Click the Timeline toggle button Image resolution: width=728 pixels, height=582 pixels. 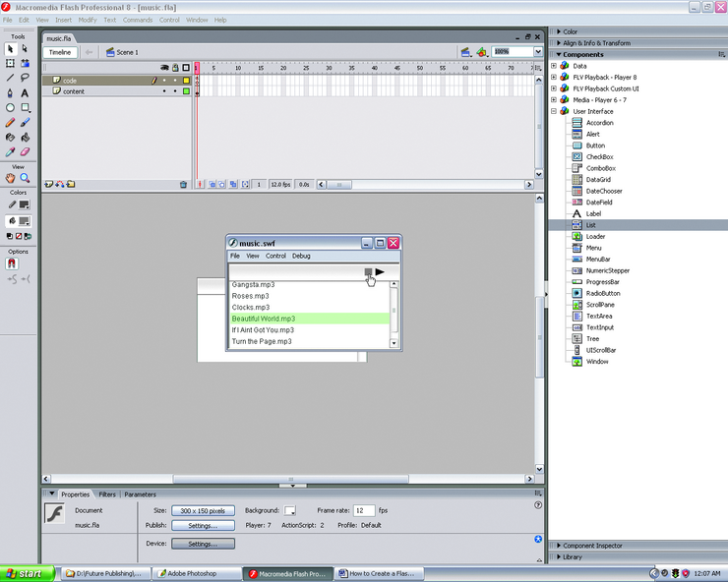coord(60,52)
